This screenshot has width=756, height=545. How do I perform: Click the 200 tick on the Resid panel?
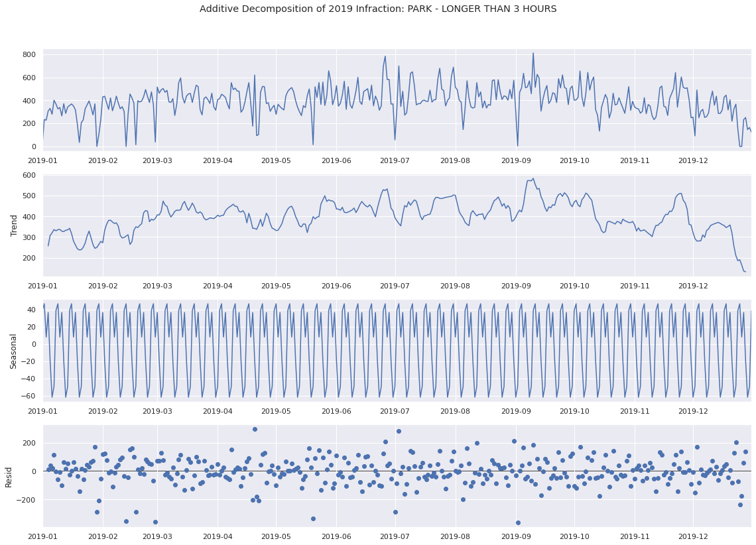(29, 443)
